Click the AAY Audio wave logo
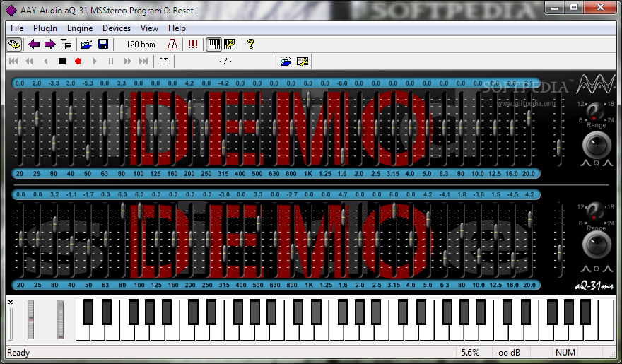Viewport: 622px width, 364px height. 595,84
